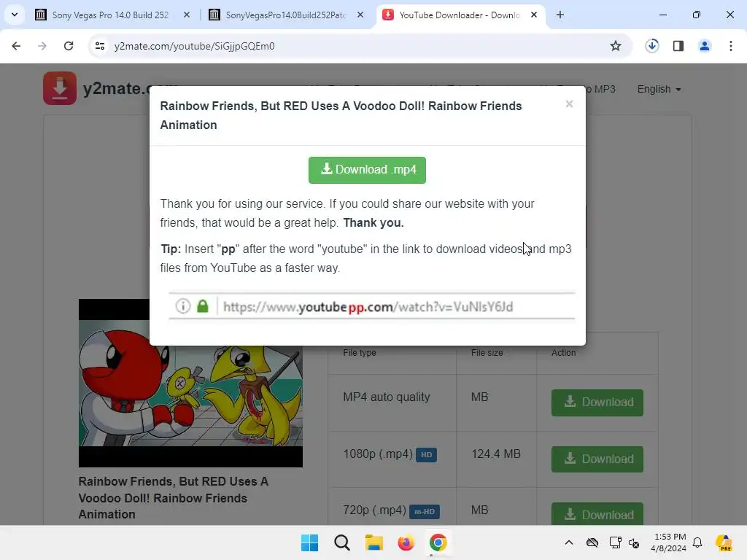Click the File size column header

click(x=487, y=353)
